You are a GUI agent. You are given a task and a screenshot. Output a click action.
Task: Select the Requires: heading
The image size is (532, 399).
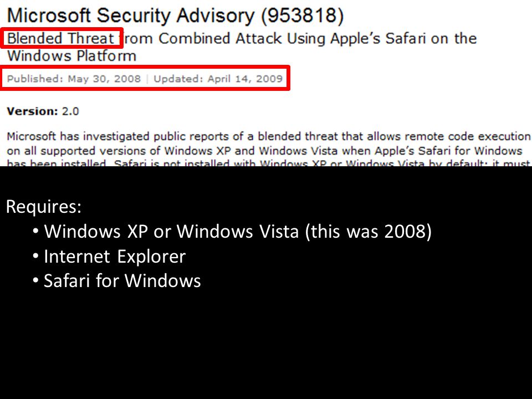coord(44,206)
